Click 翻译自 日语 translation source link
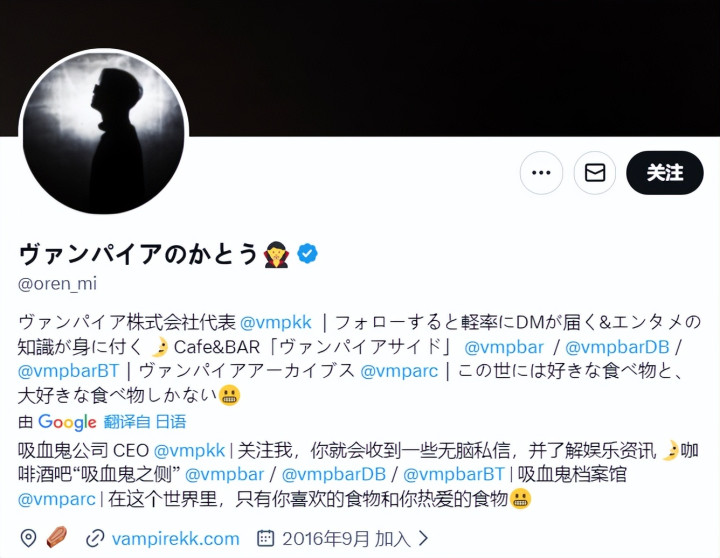This screenshot has height=558, width=720. coord(145,422)
